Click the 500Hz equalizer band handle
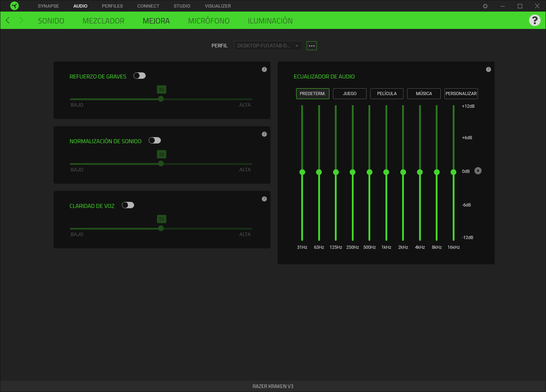Screen dimensions: 546x392 coord(370,172)
